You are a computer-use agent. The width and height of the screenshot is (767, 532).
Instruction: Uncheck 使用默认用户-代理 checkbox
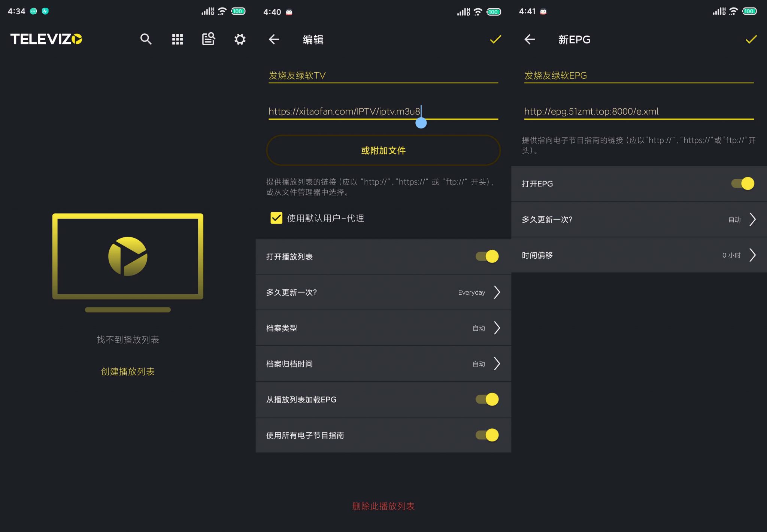[276, 218]
